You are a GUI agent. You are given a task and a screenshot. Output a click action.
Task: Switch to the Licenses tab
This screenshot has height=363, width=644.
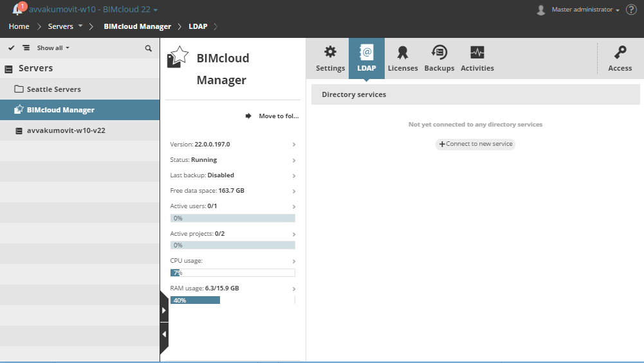(403, 58)
